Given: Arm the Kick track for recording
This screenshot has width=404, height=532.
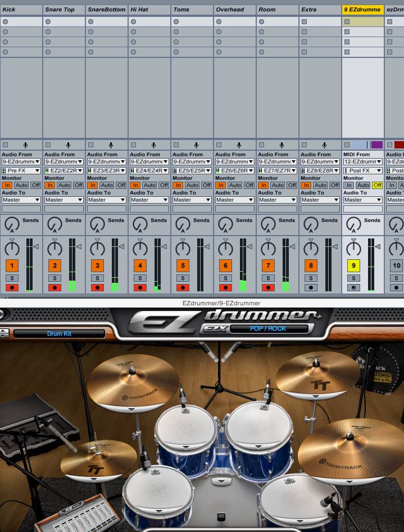Looking at the screenshot, I should tap(12, 288).
